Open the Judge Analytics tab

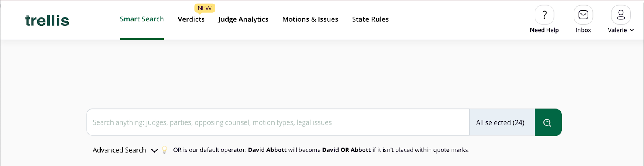point(243,19)
